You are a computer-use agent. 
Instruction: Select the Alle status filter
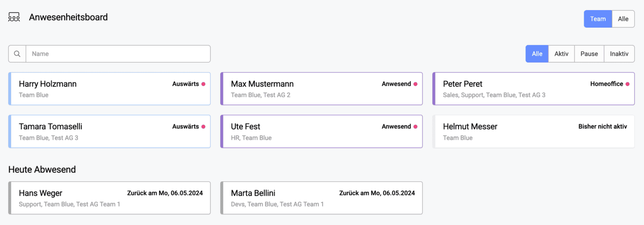[x=537, y=54]
